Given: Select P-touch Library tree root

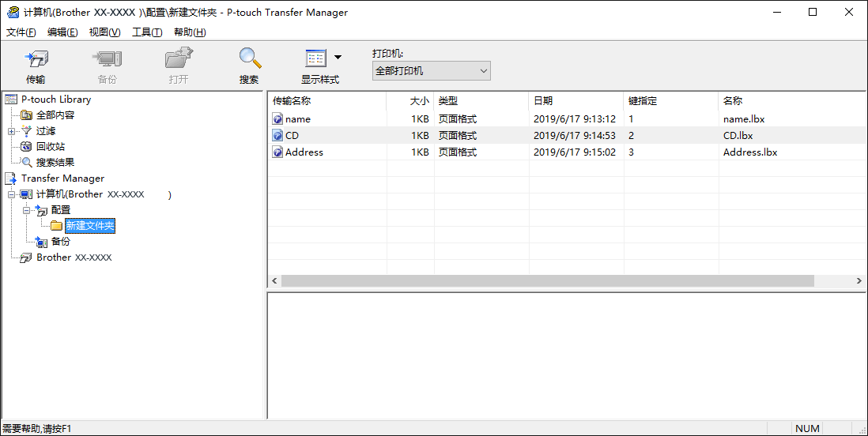Looking at the screenshot, I should pyautogui.click(x=56, y=100).
